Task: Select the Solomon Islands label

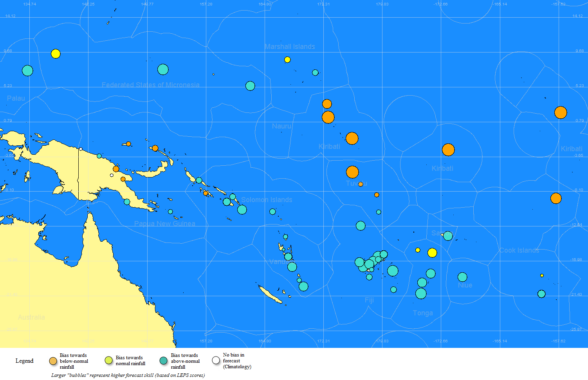Action: pos(267,200)
